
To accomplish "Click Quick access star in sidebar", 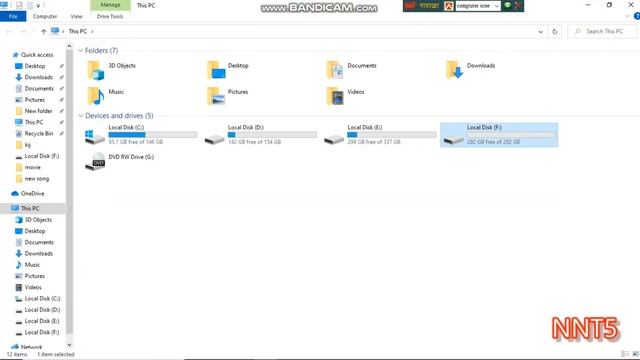I will [16, 55].
